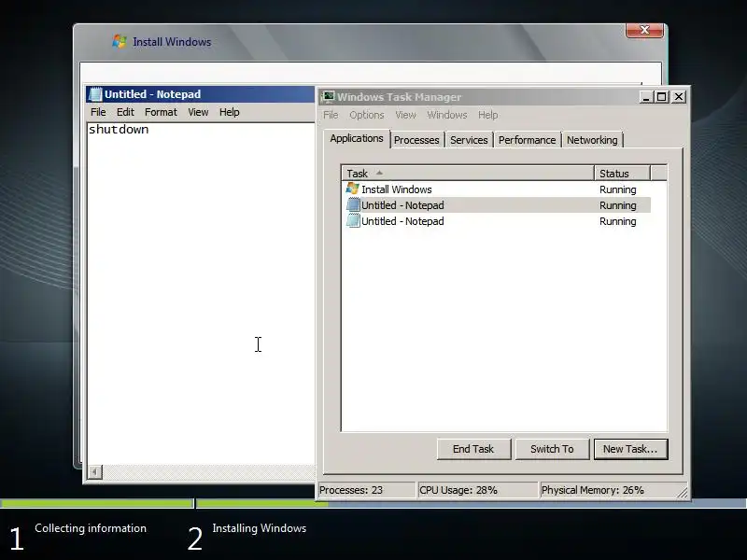Open Task Manager Help menu

tap(487, 115)
